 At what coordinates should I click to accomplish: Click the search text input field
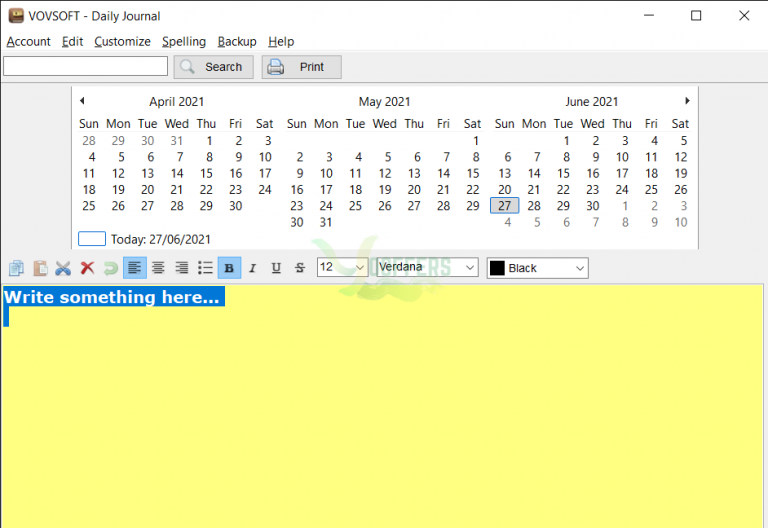click(x=86, y=66)
